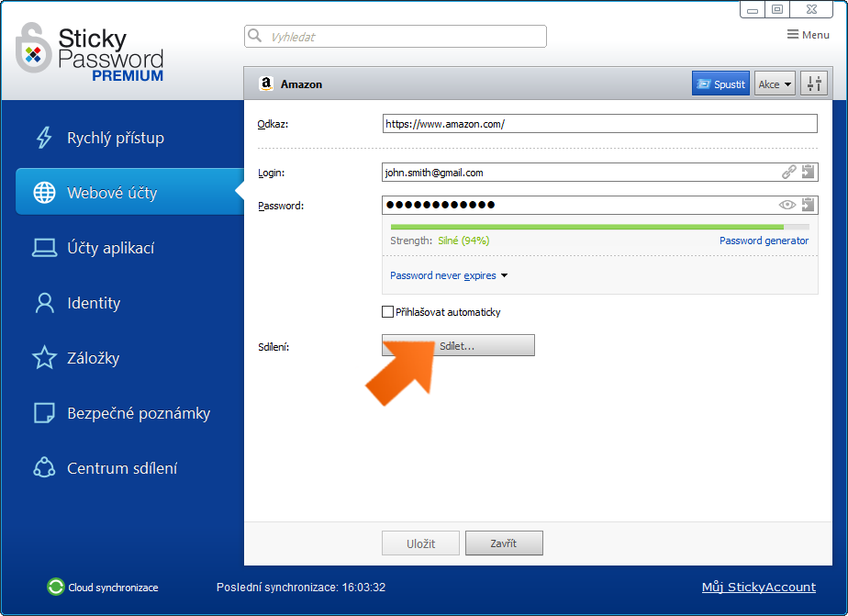Click the note Bezpečné poznámky icon

pyautogui.click(x=44, y=412)
